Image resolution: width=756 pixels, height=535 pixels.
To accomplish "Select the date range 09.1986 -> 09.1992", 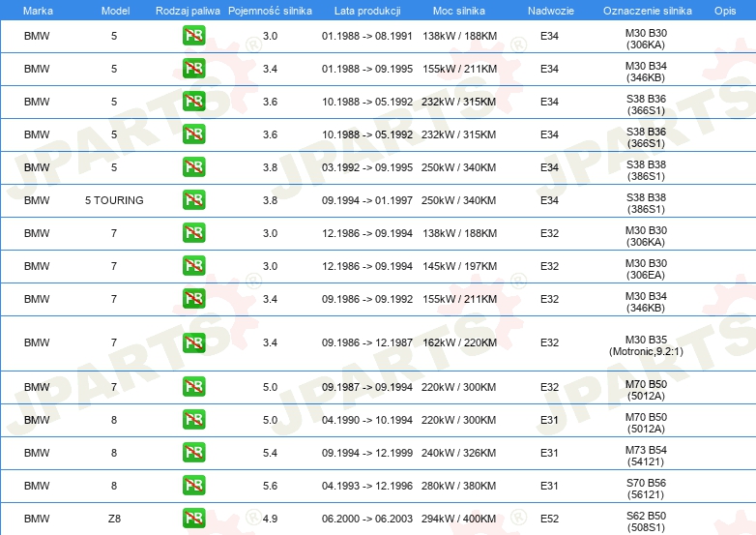I will coord(367,299).
